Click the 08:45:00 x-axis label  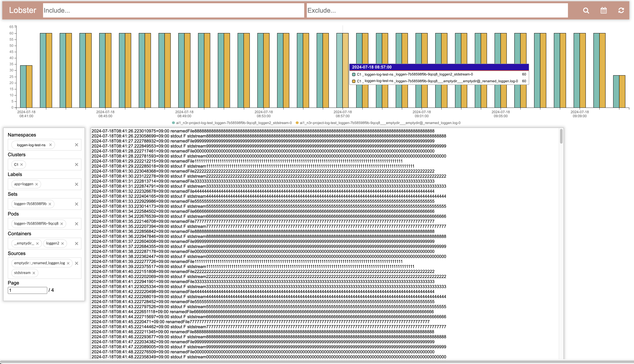click(105, 114)
